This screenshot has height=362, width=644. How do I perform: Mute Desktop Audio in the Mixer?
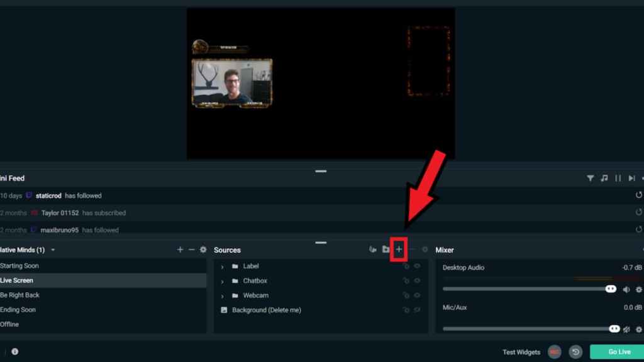[x=626, y=290]
